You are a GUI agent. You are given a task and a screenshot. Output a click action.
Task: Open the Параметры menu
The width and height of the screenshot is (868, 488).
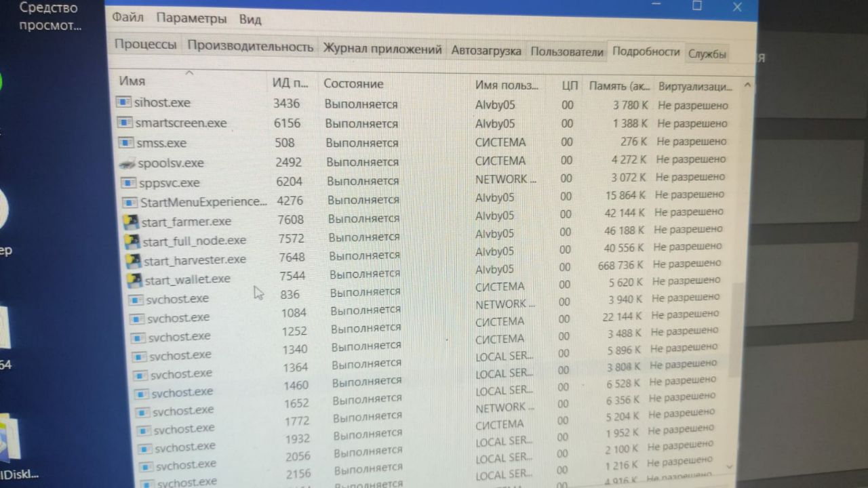point(191,18)
